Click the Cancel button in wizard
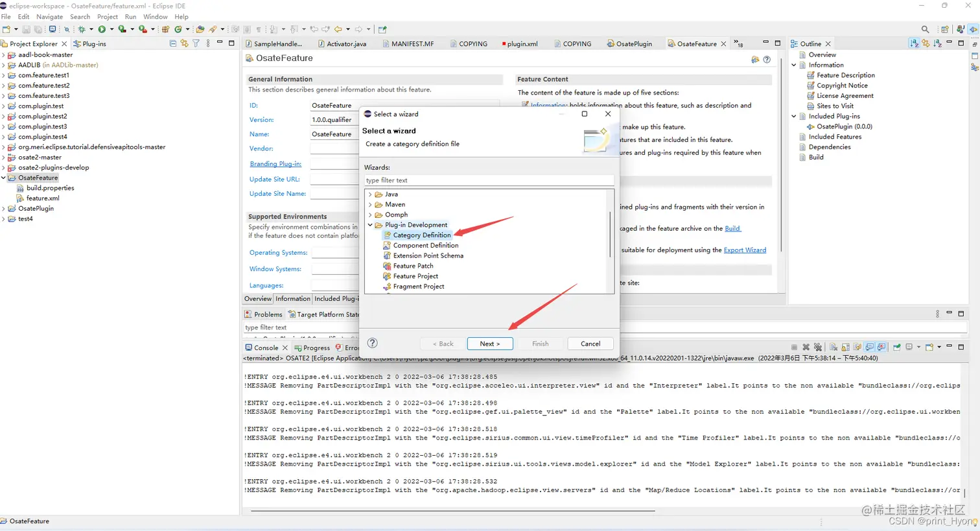The height and width of the screenshot is (531, 980). (x=590, y=344)
